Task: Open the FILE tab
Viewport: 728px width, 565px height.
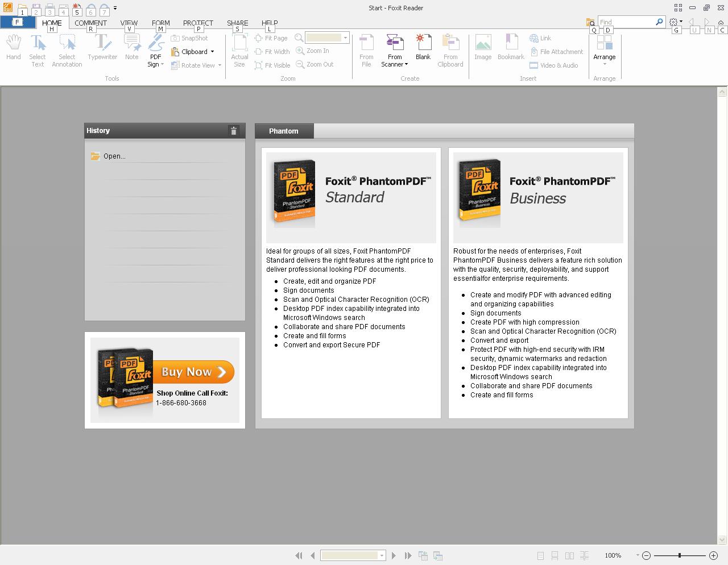Action: coord(17,22)
